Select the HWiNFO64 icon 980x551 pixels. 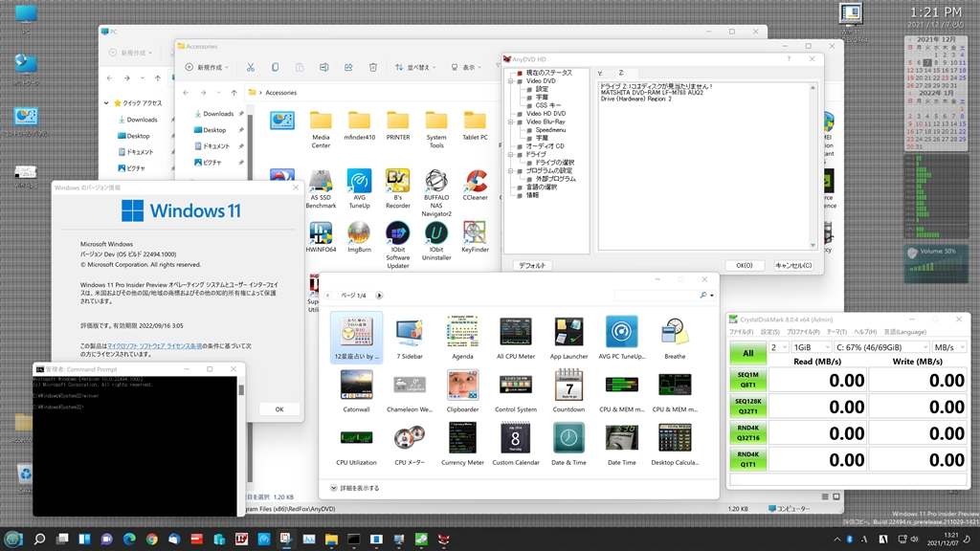[321, 232]
